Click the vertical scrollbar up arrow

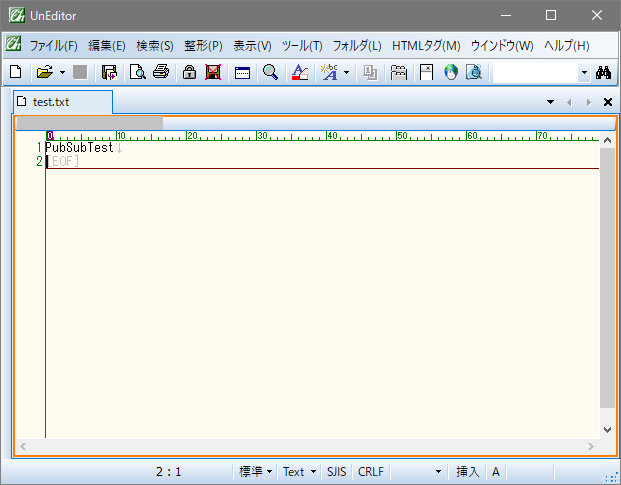click(x=608, y=140)
